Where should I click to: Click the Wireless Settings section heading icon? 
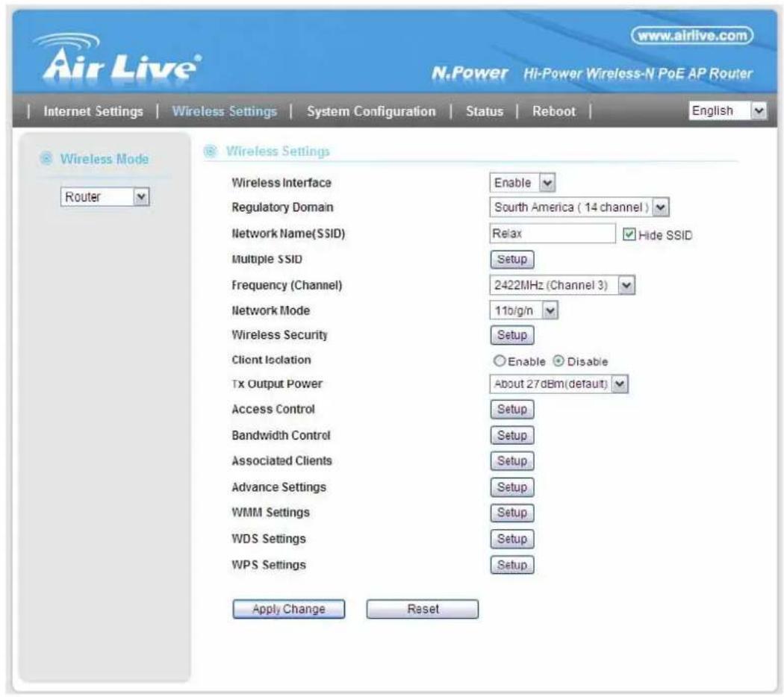[211, 151]
